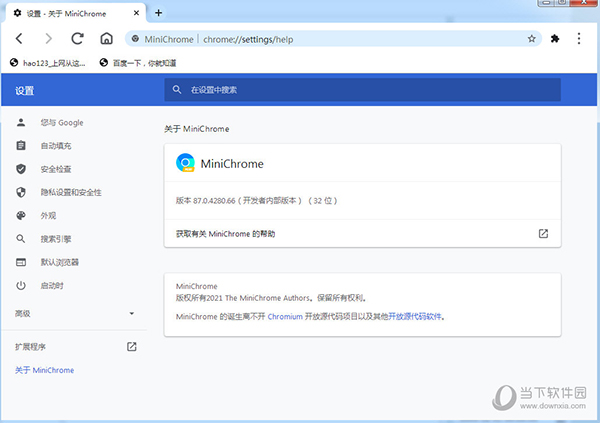Screen dimensions: 600x423
Task: Open 隐私设置和安全性 section
Action: (71, 193)
